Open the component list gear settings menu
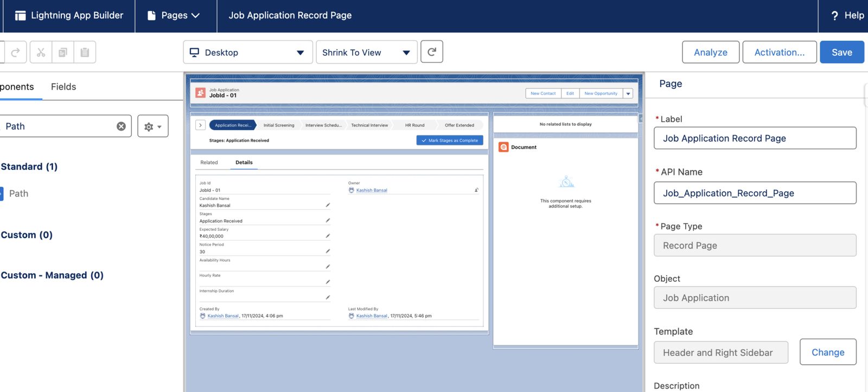Viewport: 868px width, 392px height. 152,127
